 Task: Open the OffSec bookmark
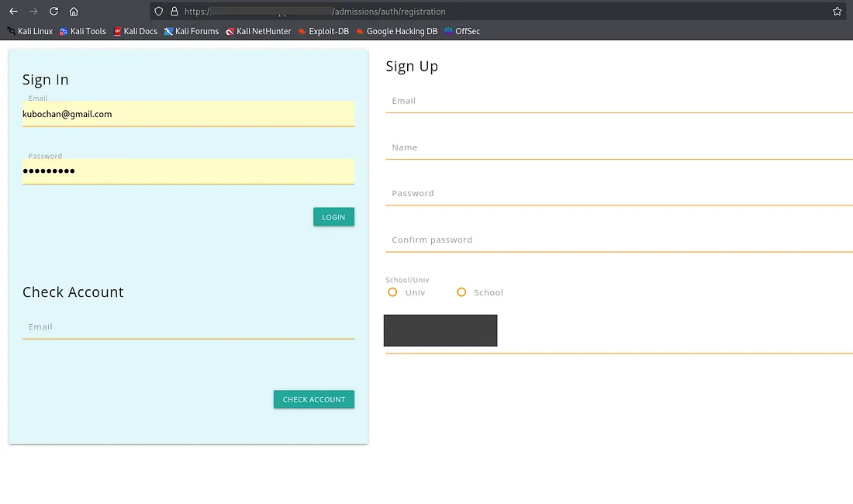click(462, 31)
